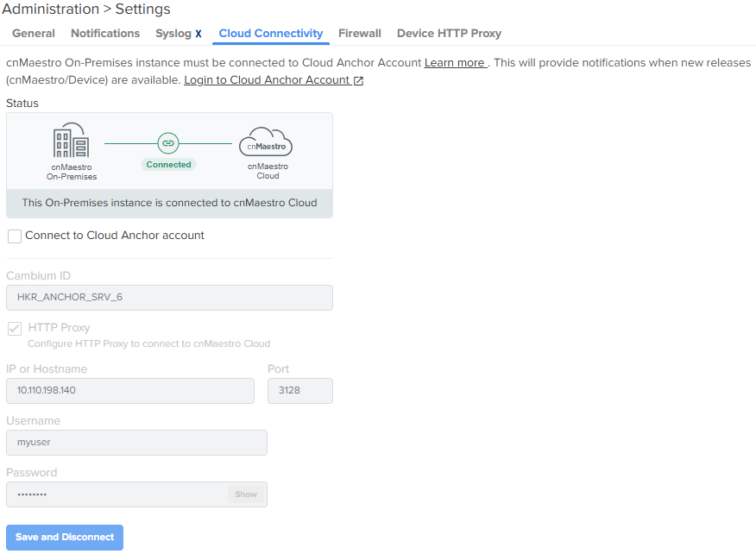The height and width of the screenshot is (554, 756).
Task: Click the Port field showing 3128
Action: click(299, 391)
